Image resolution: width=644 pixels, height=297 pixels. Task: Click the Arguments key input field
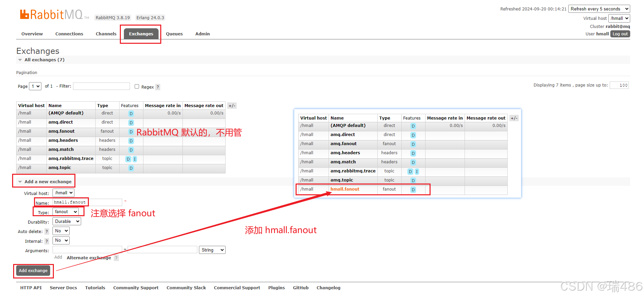point(87,250)
